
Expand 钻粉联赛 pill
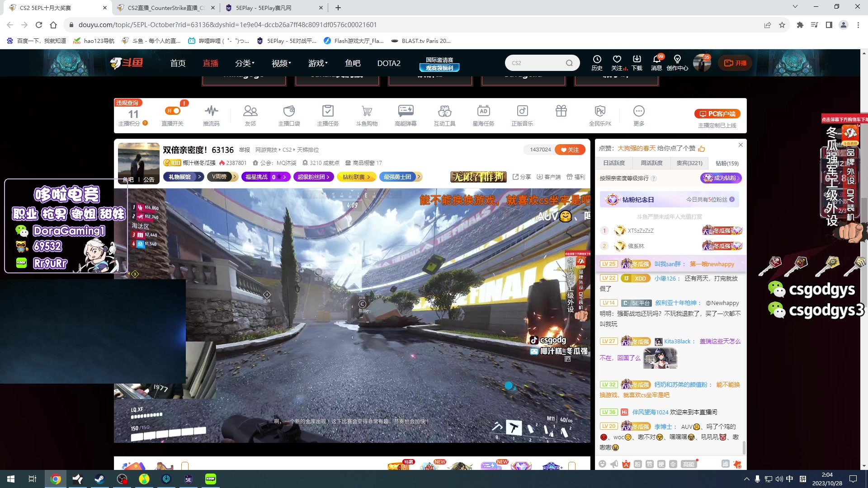[357, 177]
